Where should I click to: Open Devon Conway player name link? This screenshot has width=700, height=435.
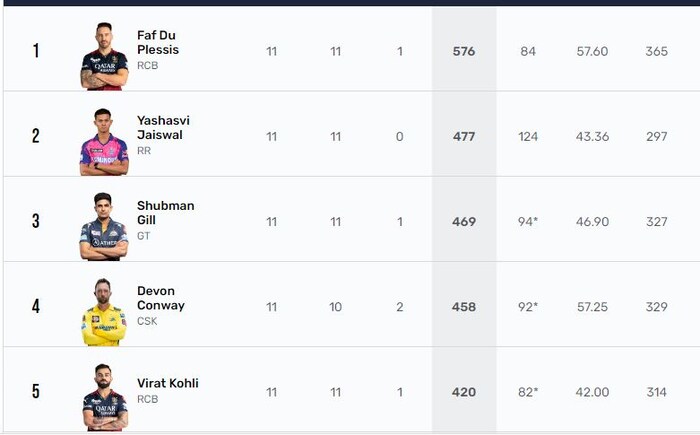pos(161,298)
